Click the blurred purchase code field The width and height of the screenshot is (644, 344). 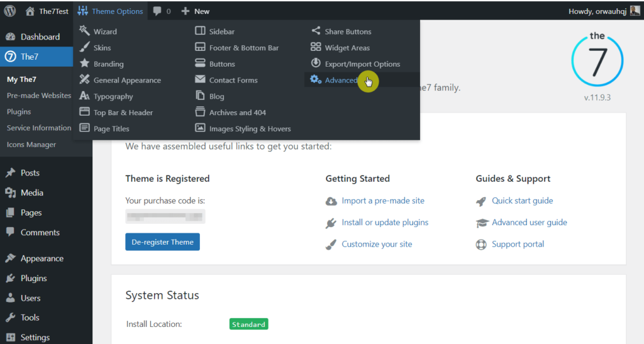(x=165, y=217)
